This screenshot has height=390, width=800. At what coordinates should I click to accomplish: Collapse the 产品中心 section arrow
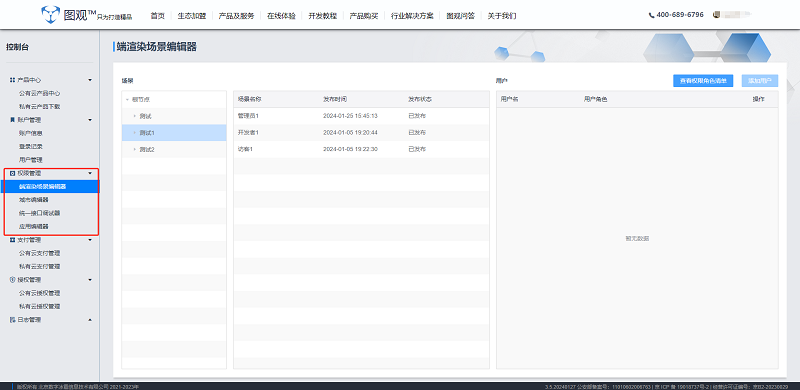point(90,80)
